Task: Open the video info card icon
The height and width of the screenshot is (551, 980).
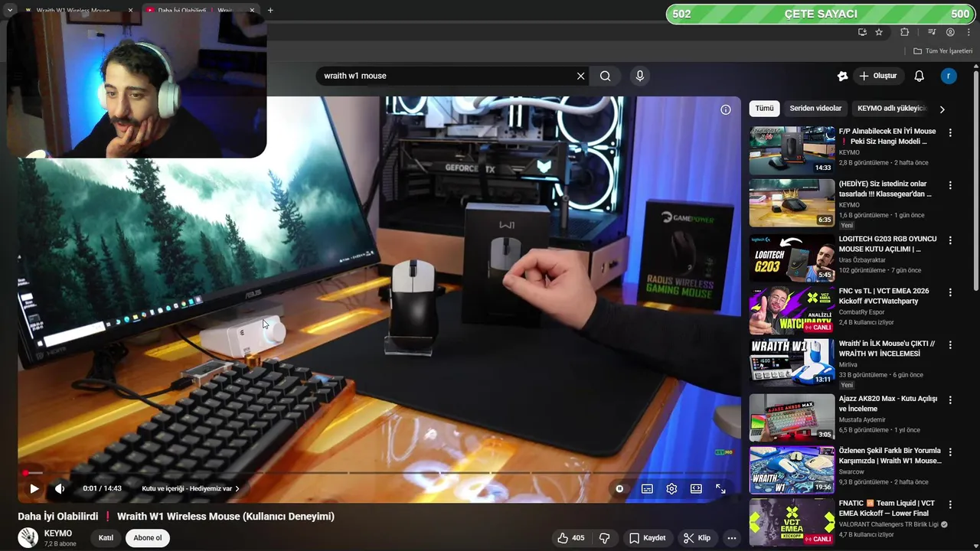Action: point(726,109)
